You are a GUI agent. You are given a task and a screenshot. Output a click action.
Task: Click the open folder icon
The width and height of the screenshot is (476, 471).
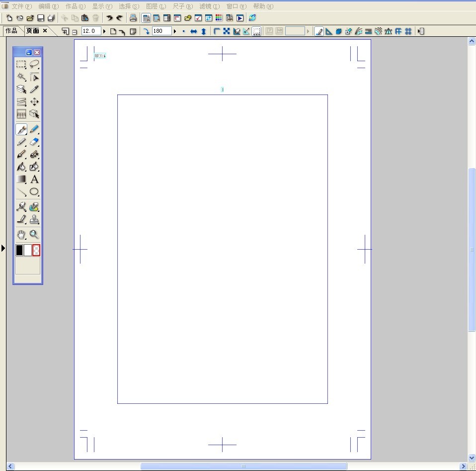tap(30, 18)
